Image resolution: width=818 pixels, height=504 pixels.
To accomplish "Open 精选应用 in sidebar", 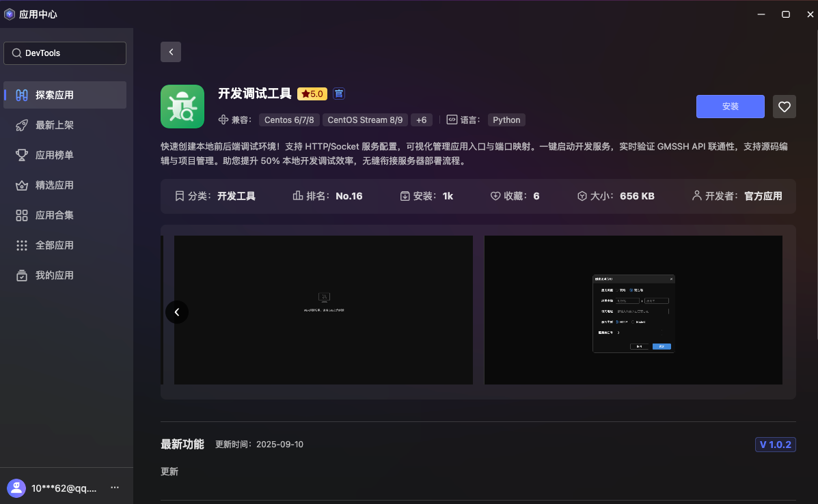I will coord(65,185).
